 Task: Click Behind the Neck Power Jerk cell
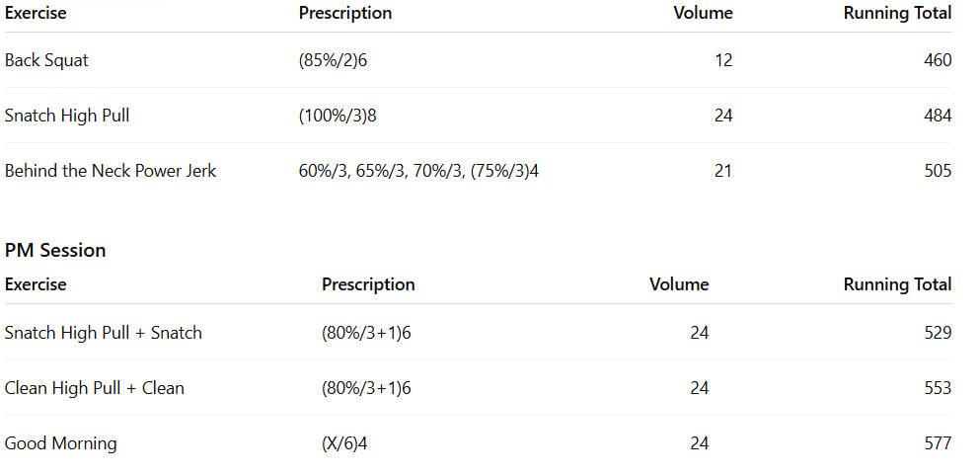pos(111,171)
